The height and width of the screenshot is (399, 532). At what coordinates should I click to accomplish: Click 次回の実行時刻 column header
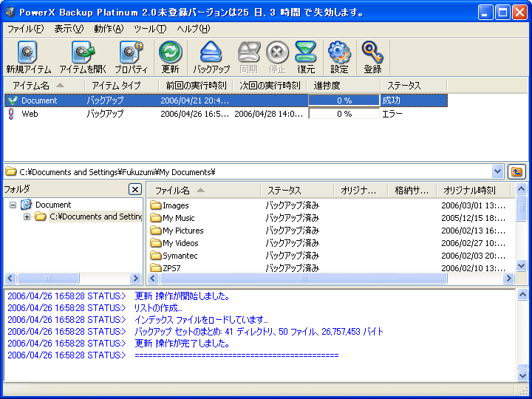click(x=270, y=86)
